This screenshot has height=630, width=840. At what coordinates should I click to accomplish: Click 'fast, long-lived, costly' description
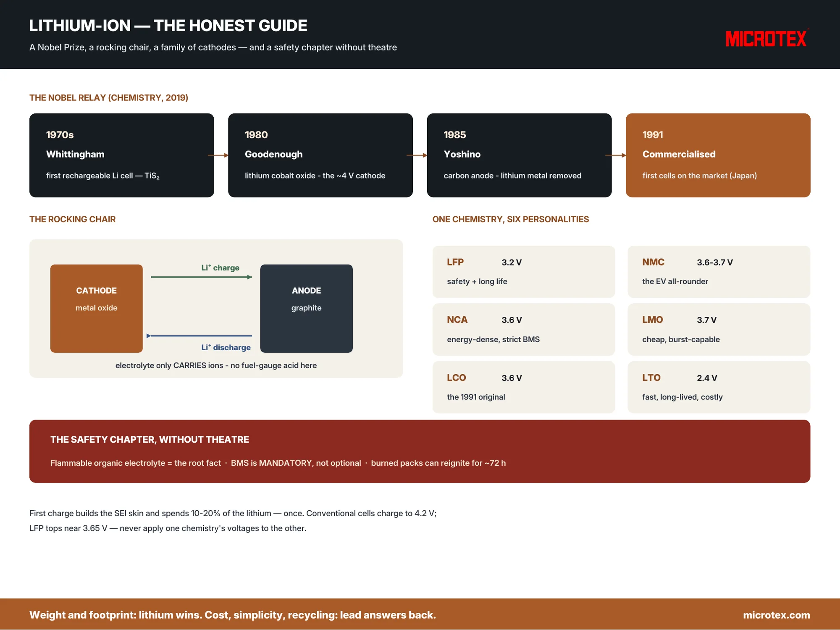(682, 397)
